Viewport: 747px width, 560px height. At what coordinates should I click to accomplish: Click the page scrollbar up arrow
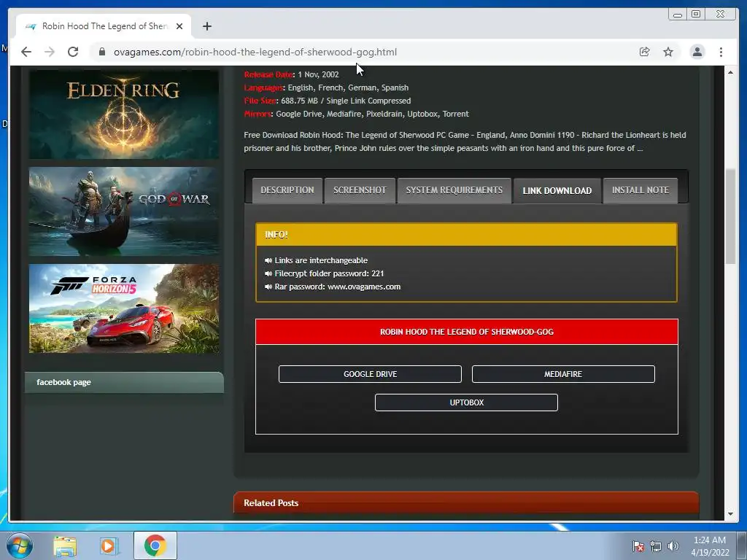[730, 72]
